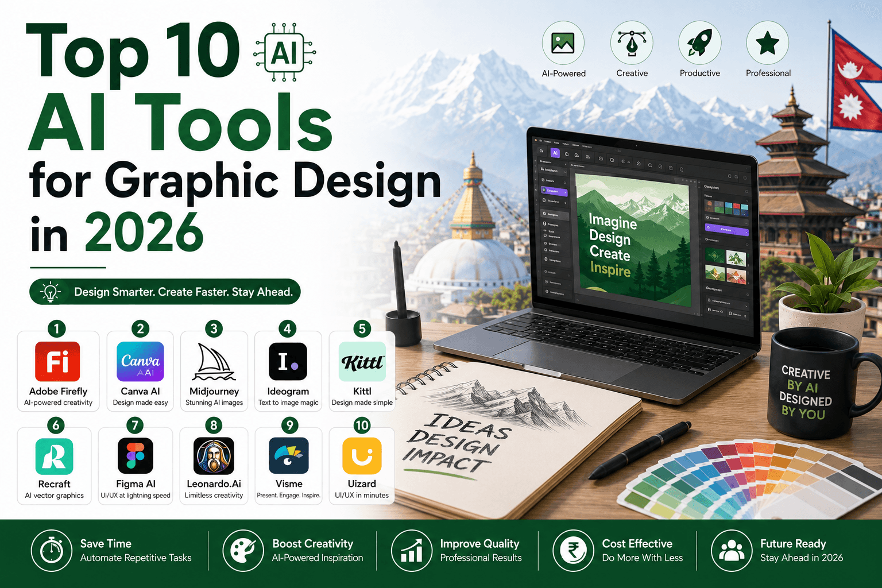
Task: Click the Professional star icon
Action: (x=768, y=43)
